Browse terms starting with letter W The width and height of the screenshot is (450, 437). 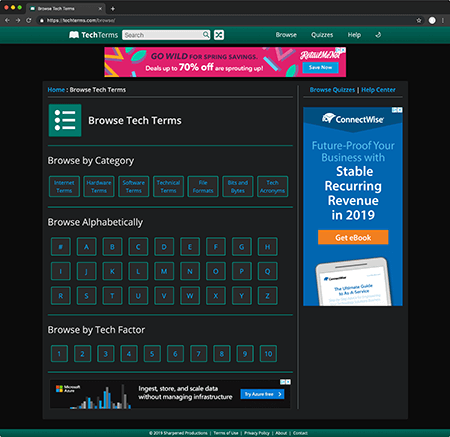(190, 296)
